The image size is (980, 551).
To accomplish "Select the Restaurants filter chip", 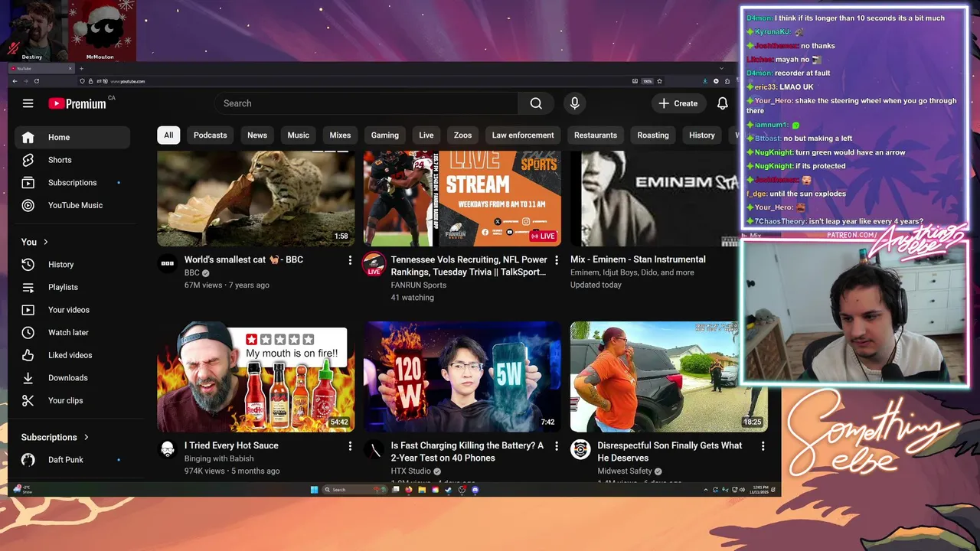I will (x=596, y=135).
